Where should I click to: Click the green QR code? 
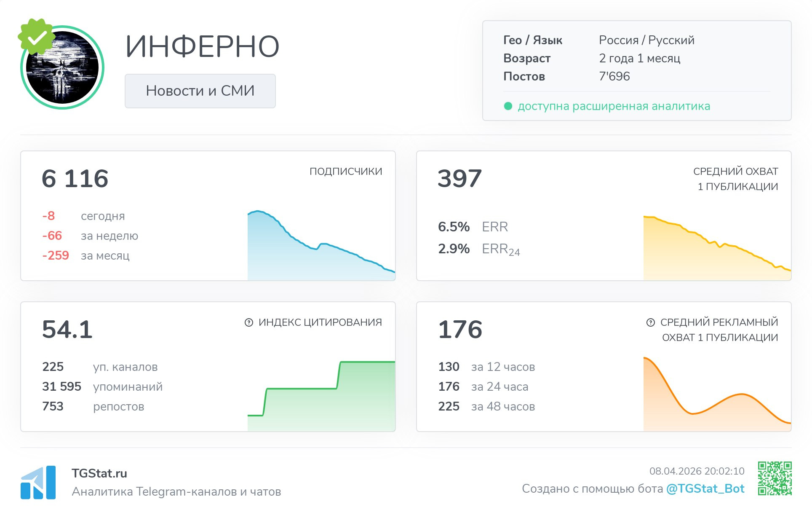click(x=775, y=478)
